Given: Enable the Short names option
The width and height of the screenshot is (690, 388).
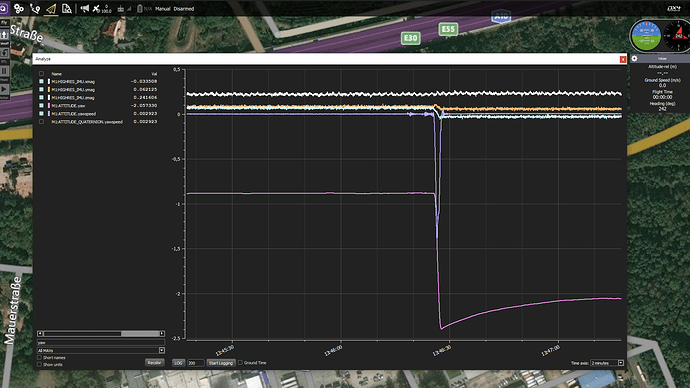Looking at the screenshot, I should tap(40, 358).
